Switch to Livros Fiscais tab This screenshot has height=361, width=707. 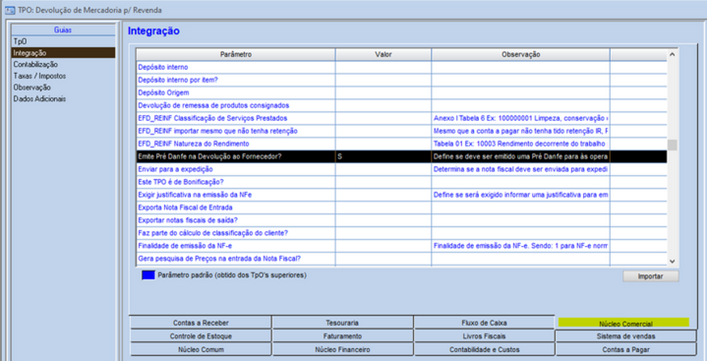[484, 336]
